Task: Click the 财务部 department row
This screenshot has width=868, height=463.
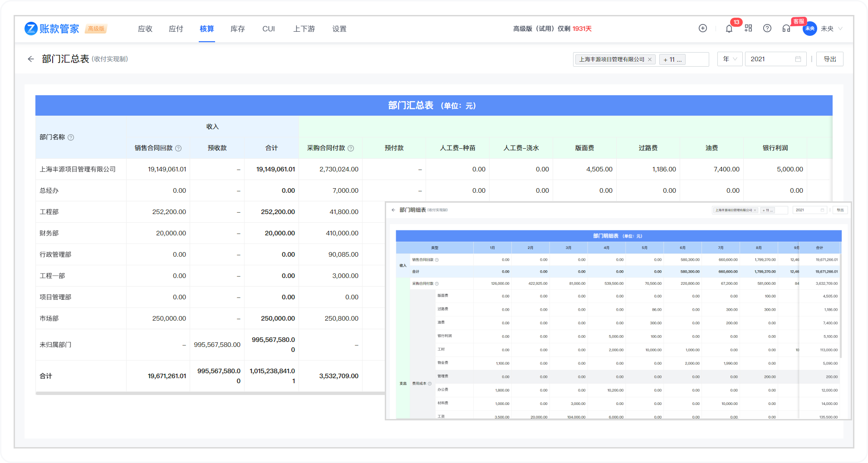Action: point(49,233)
